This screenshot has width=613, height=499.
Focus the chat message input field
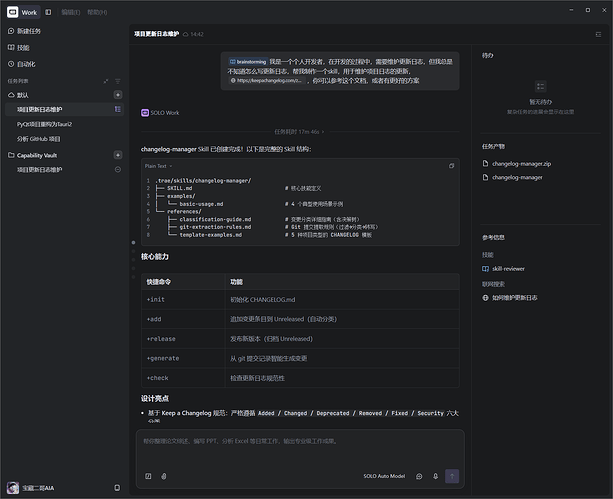pyautogui.click(x=300, y=448)
